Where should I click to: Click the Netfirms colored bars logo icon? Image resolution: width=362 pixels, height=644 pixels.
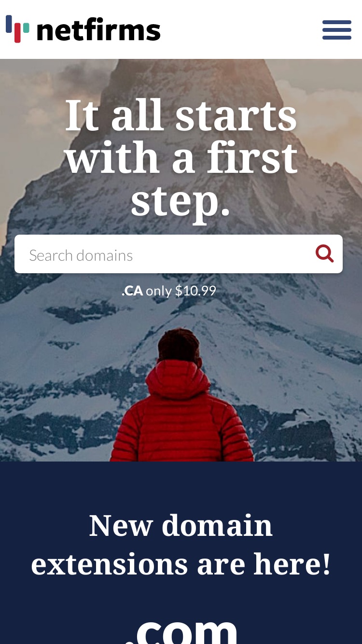click(17, 29)
